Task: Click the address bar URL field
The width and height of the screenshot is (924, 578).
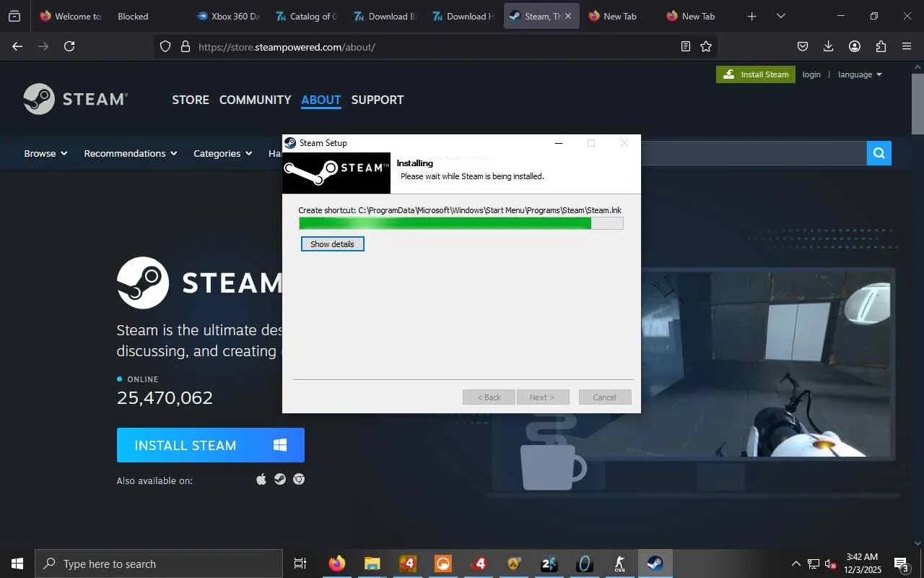Action: coord(437,46)
